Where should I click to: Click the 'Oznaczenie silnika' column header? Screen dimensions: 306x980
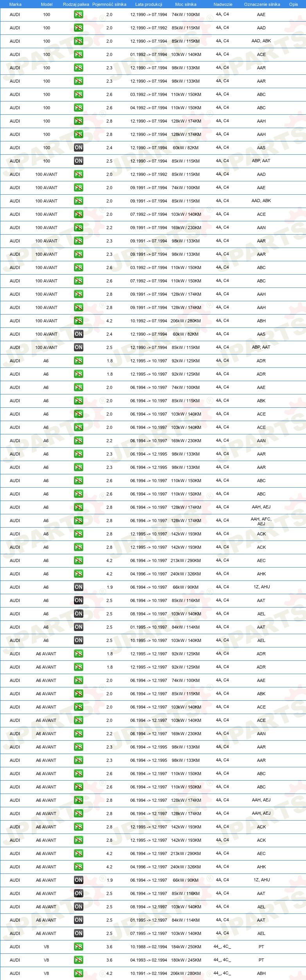pyautogui.click(x=262, y=4)
